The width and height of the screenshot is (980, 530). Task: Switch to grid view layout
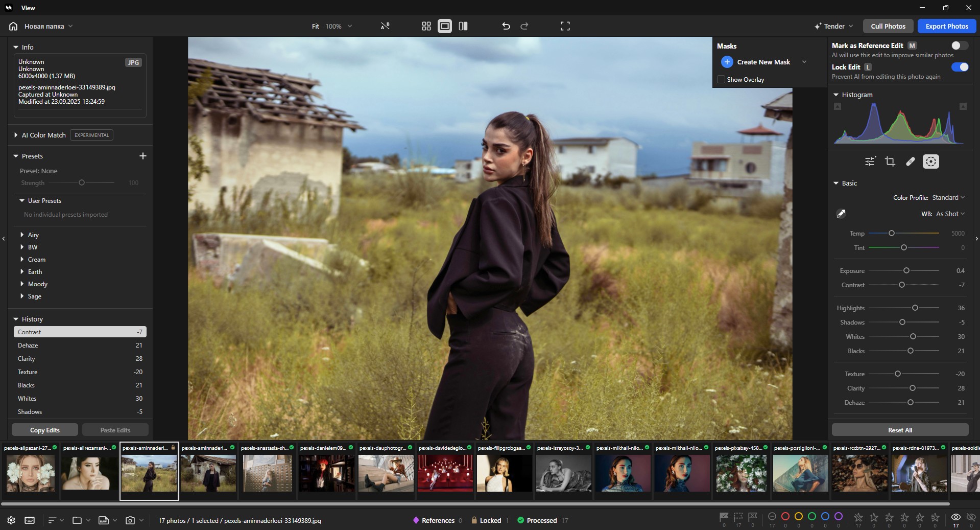pos(426,26)
